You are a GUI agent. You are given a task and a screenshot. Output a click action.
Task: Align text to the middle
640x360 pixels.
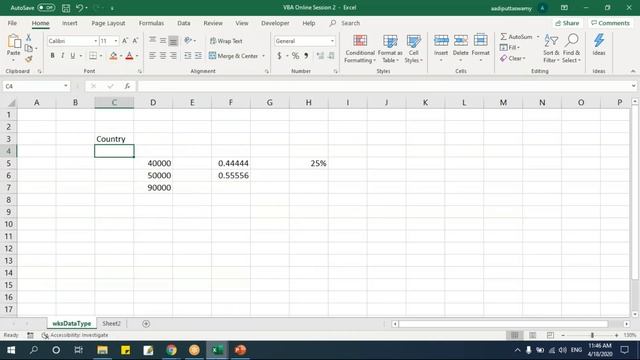click(x=163, y=40)
